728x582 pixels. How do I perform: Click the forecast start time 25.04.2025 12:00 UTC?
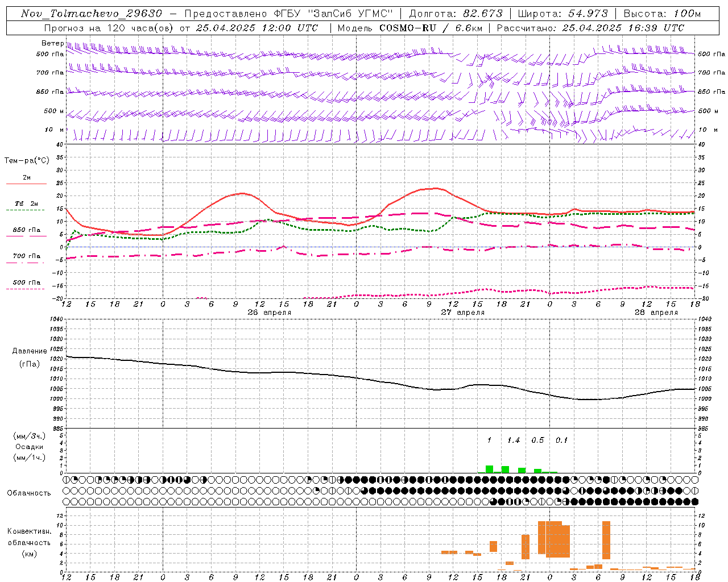pos(257,28)
